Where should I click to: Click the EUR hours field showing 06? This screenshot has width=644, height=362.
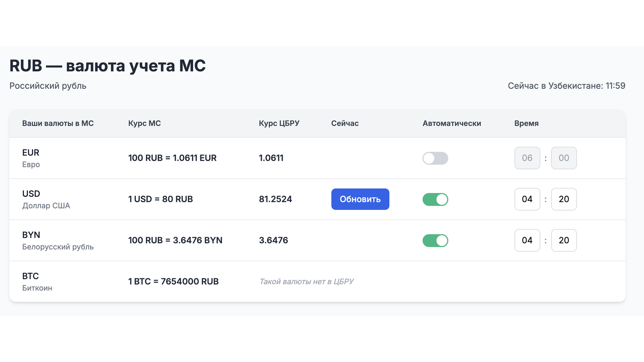[x=527, y=158]
